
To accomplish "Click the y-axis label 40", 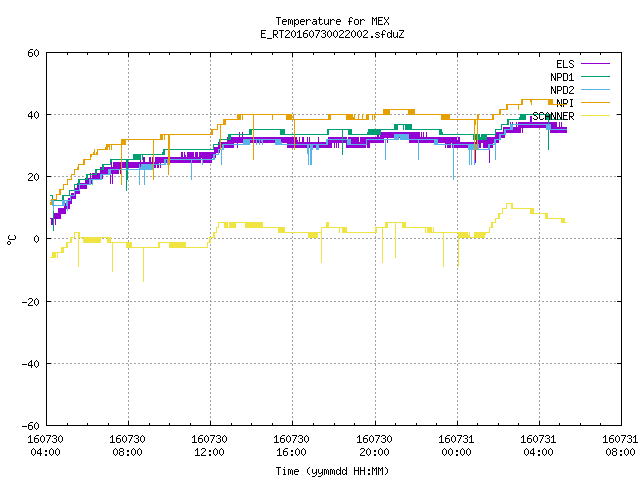I will [33, 115].
